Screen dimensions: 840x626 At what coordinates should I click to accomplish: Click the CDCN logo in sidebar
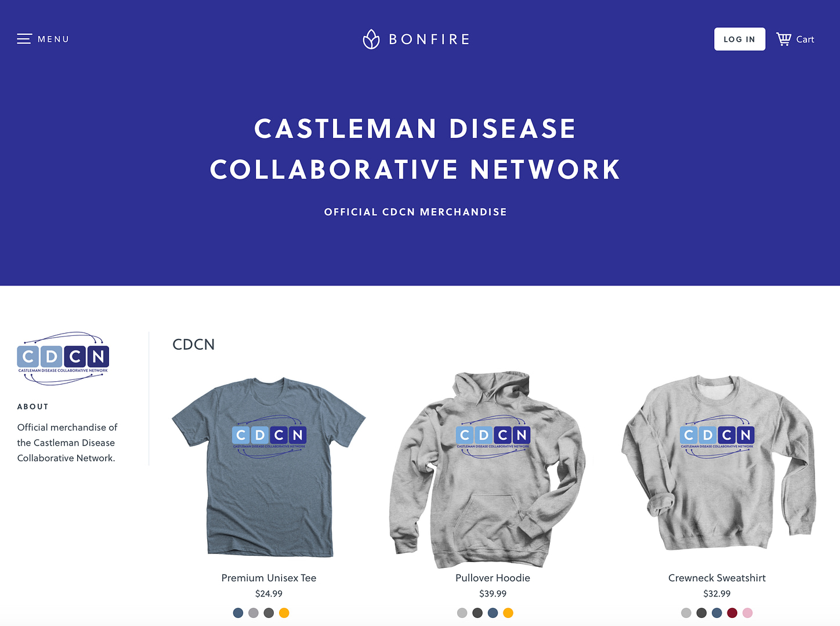click(x=63, y=358)
